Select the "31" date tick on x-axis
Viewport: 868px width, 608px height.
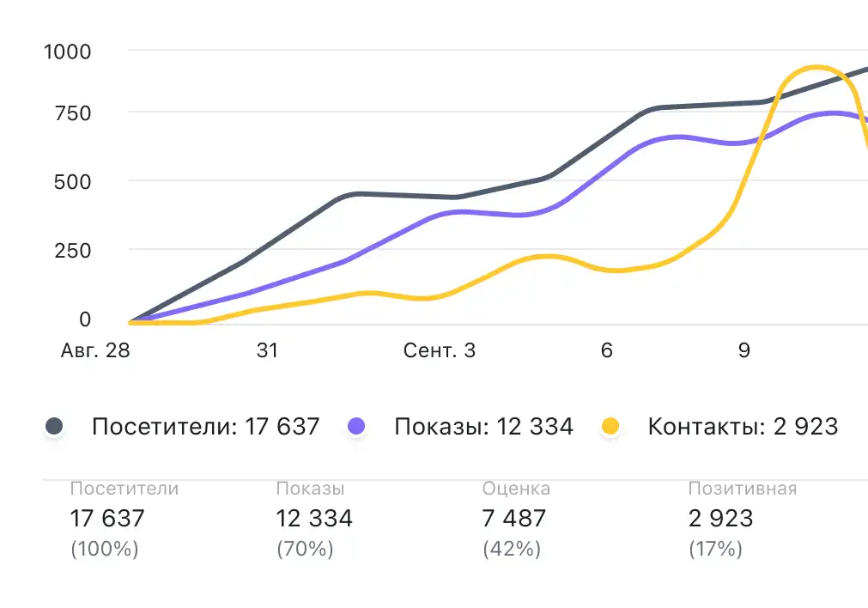268,350
